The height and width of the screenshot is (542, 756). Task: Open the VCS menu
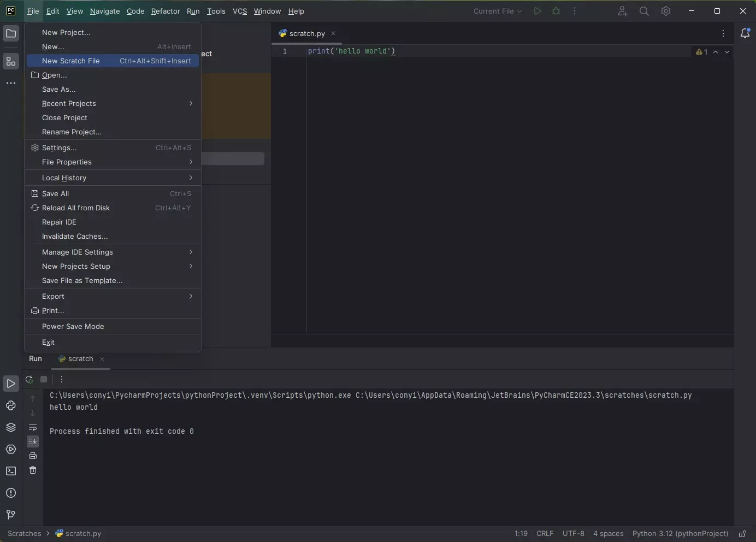point(240,11)
